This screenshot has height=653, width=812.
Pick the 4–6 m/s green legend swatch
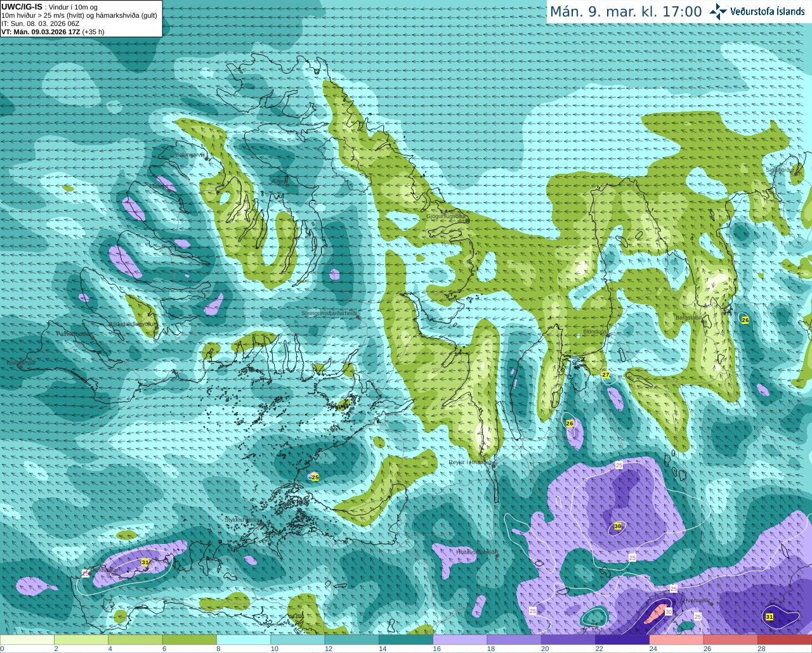(x=135, y=640)
